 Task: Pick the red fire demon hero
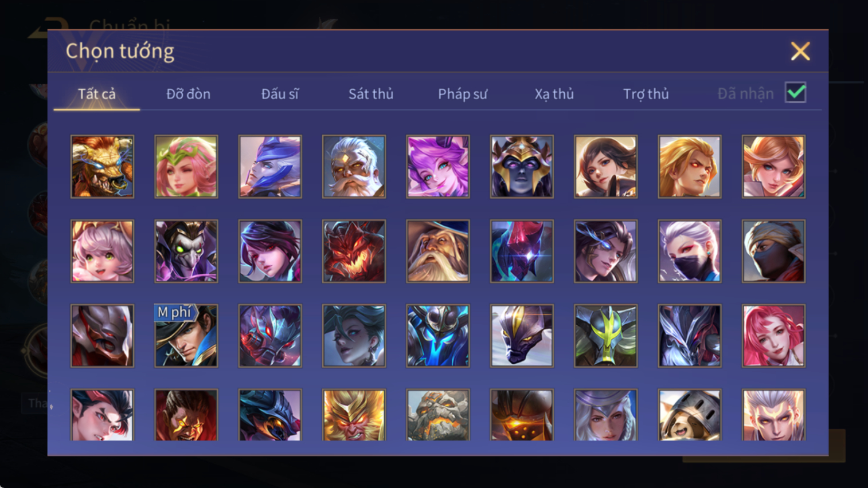[x=354, y=251]
